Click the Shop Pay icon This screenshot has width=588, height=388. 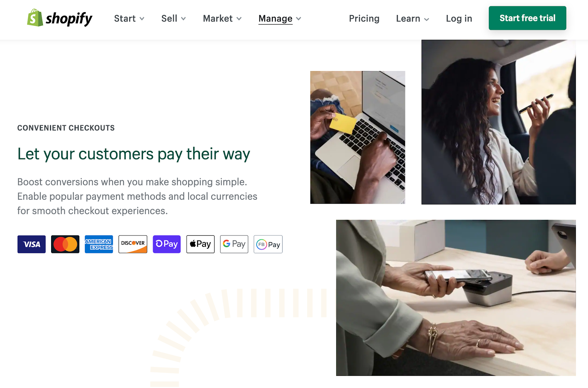[166, 244]
